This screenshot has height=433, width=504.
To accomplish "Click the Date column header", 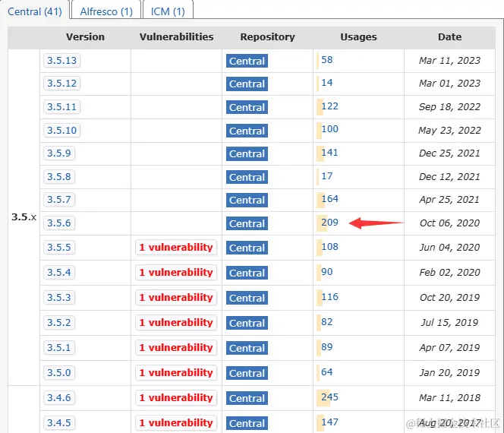I will click(x=449, y=37).
